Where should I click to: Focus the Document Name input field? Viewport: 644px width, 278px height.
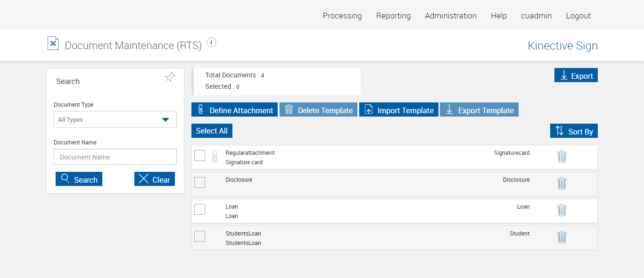pos(115,157)
